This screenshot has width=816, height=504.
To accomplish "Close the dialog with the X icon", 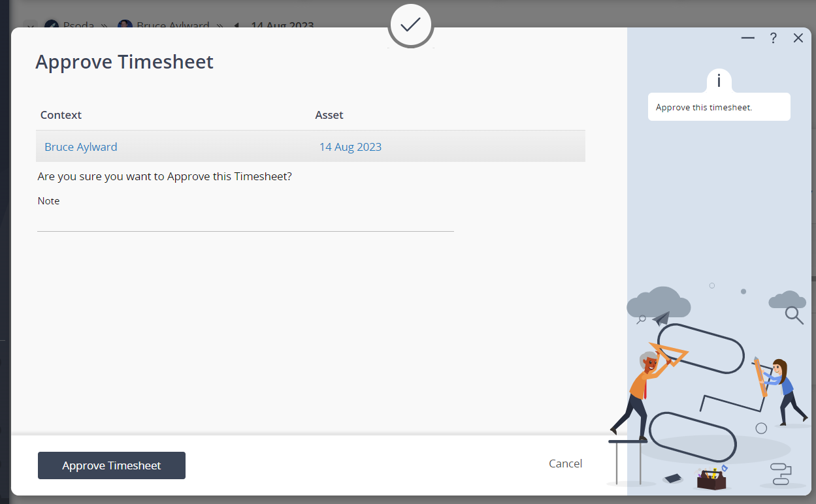I will 798,39.
